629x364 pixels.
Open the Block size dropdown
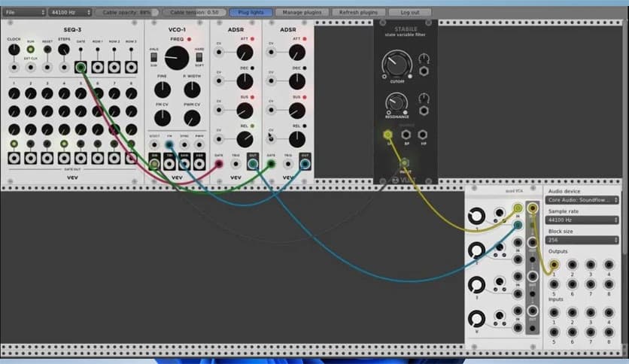[584, 240]
